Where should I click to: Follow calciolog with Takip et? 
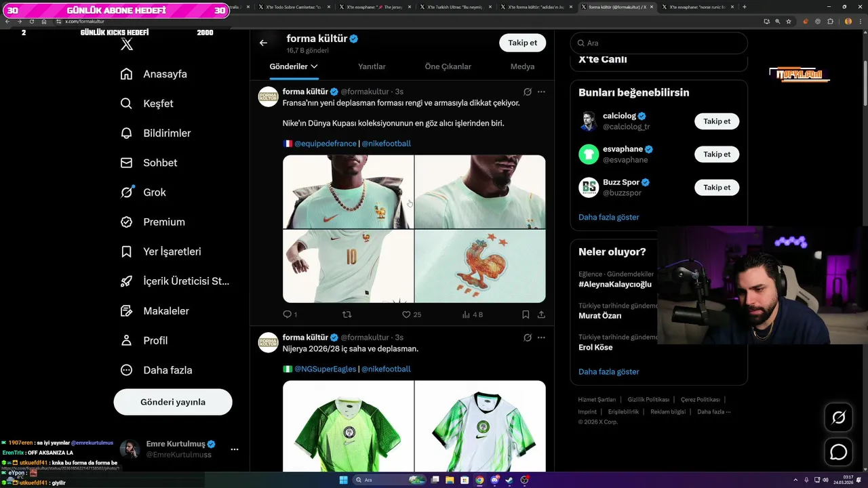point(717,121)
